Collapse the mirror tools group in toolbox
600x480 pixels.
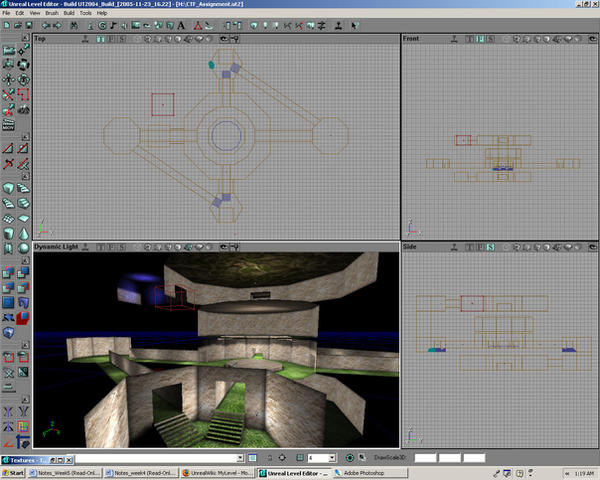point(25,400)
